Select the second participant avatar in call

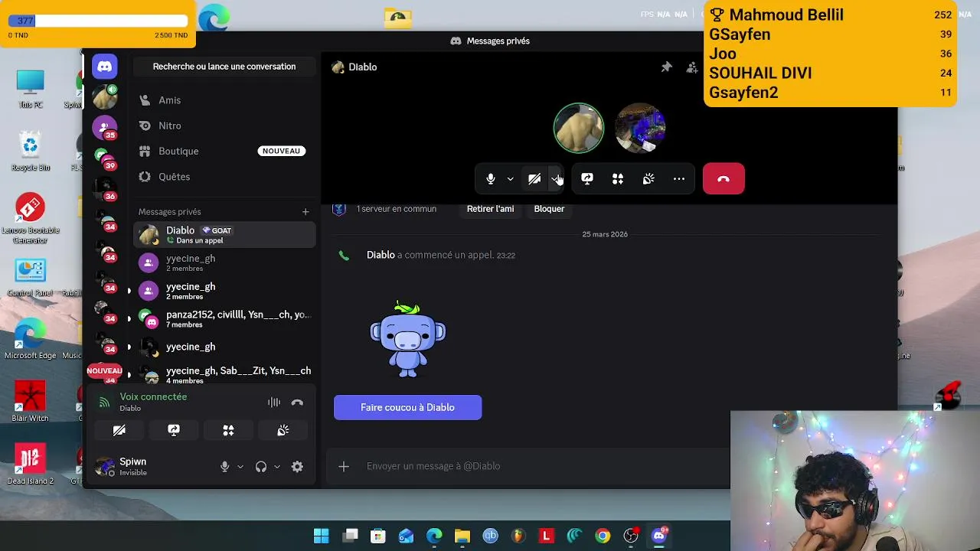640,128
